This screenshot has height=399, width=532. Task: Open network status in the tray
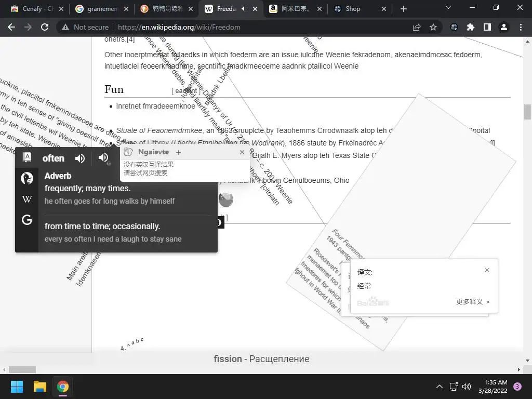point(454,387)
